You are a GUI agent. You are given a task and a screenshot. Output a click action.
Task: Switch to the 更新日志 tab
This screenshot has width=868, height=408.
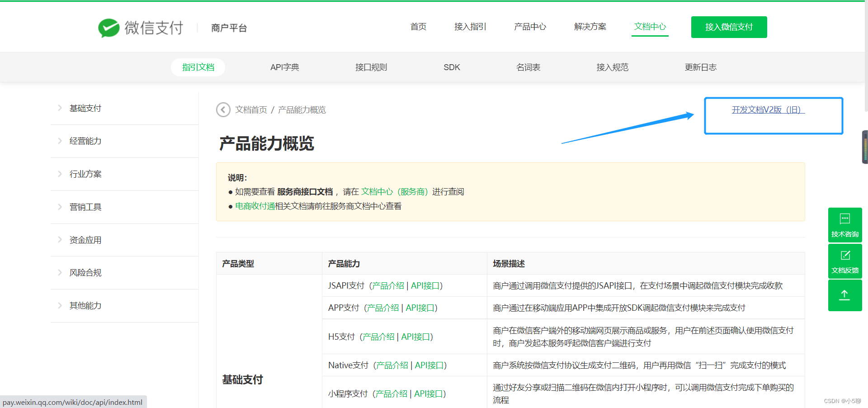click(700, 67)
